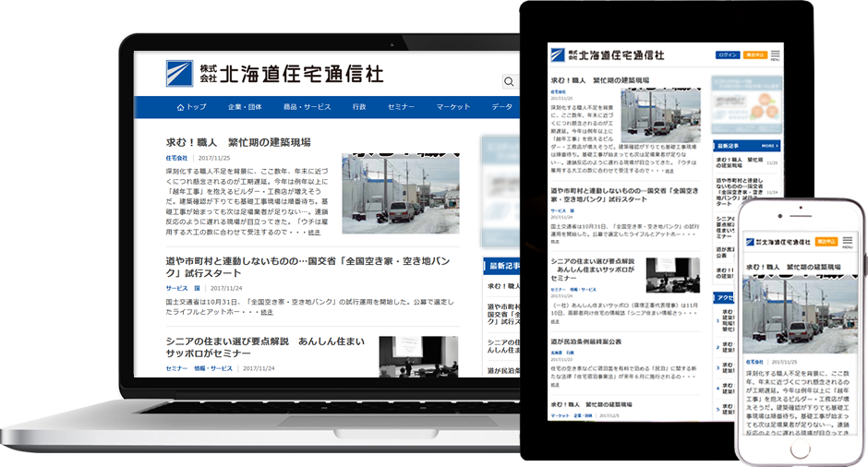Click MORE in the tablet 最新記事 header
This screenshot has width=868, height=467.
770,146
